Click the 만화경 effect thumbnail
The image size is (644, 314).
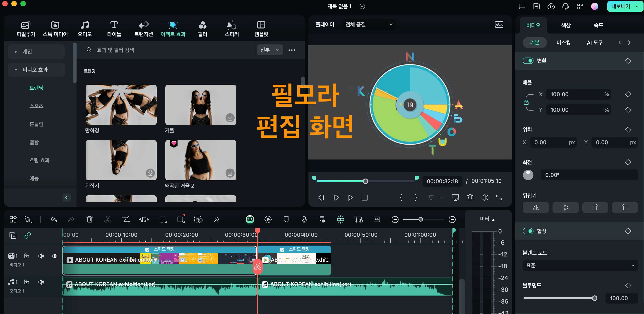121,105
